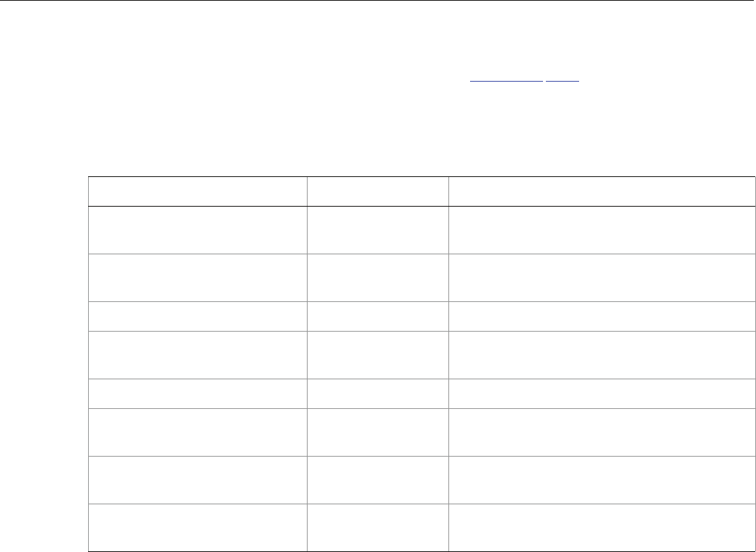Select first body row's first column cell
This screenshot has height=552, width=756.
[x=197, y=229]
